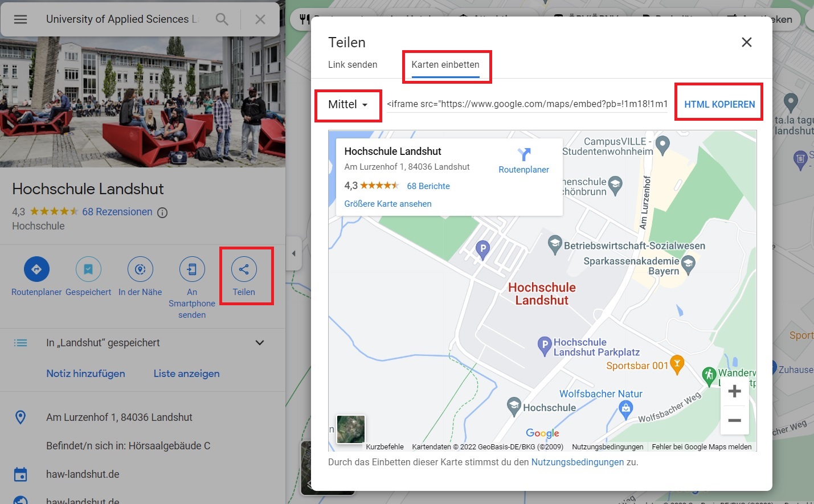Click the Nutzungsbedingungen link in map footer
This screenshot has height=504, width=814.
coord(608,447)
